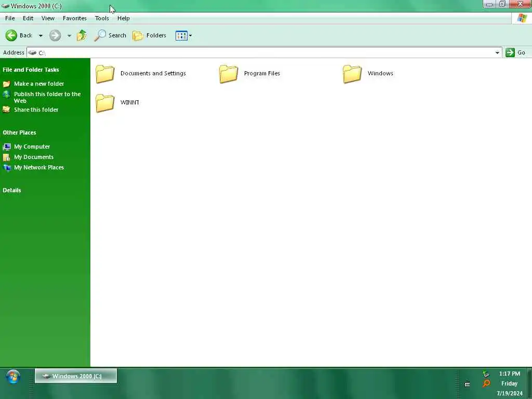Collapse the File and Folder Tasks section

[x=31, y=70]
